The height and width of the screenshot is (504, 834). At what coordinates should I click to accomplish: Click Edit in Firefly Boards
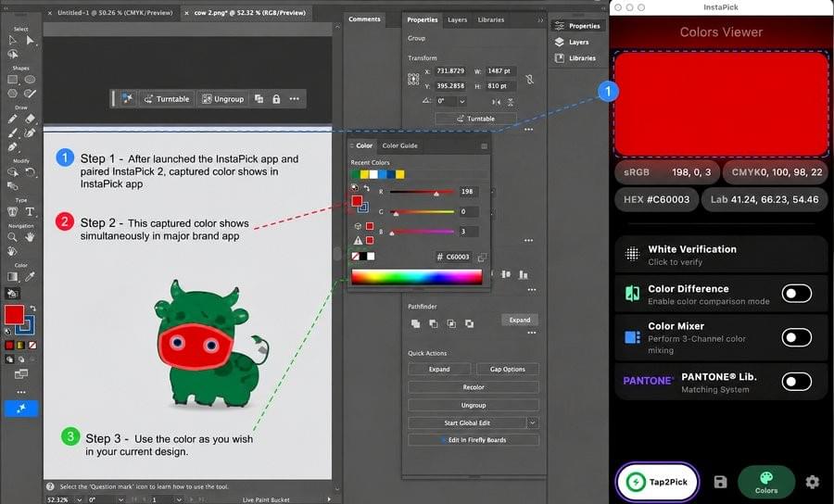(x=474, y=440)
